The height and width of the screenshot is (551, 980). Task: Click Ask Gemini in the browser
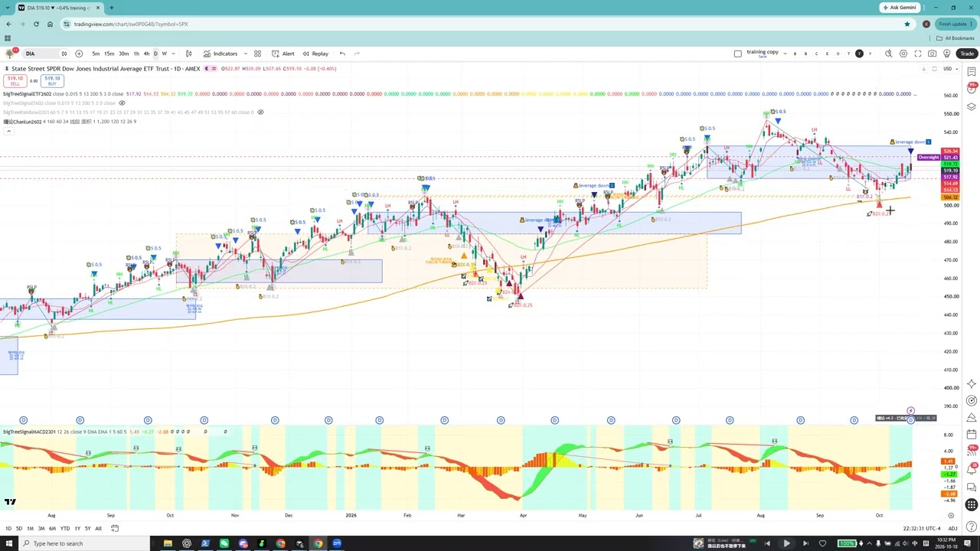click(x=899, y=8)
